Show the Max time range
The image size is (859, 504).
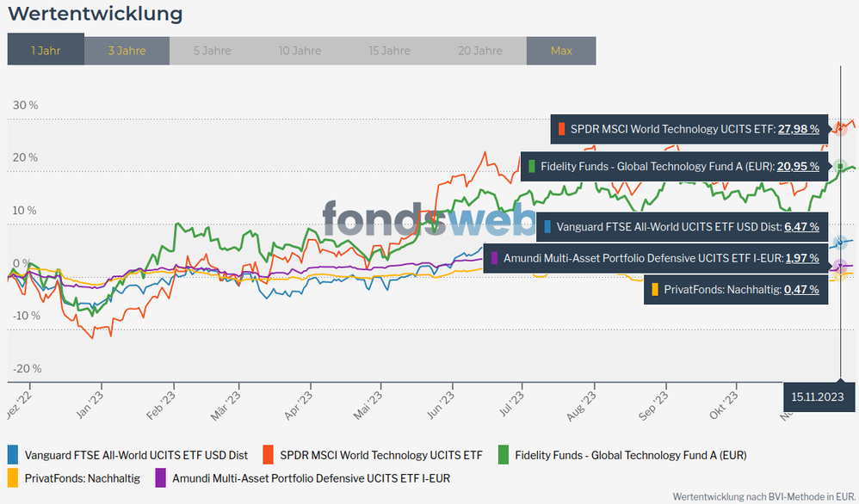point(561,51)
